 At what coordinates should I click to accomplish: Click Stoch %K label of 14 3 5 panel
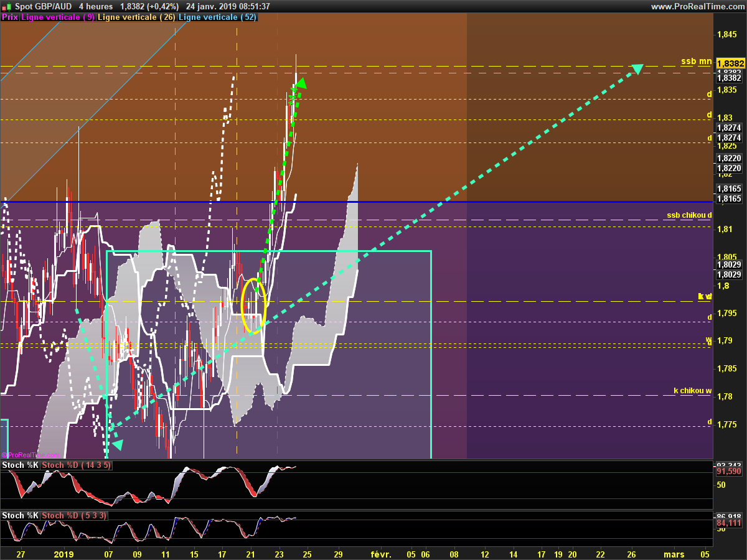click(21, 465)
